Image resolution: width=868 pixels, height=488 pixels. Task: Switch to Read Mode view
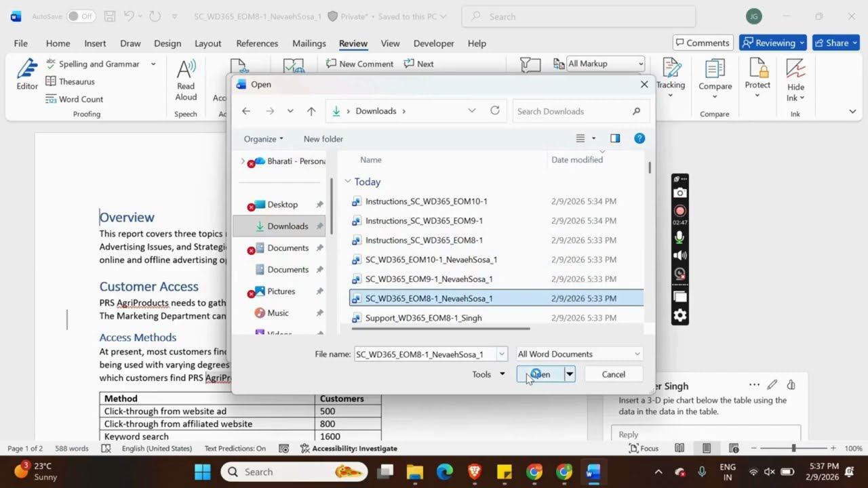tap(679, 448)
